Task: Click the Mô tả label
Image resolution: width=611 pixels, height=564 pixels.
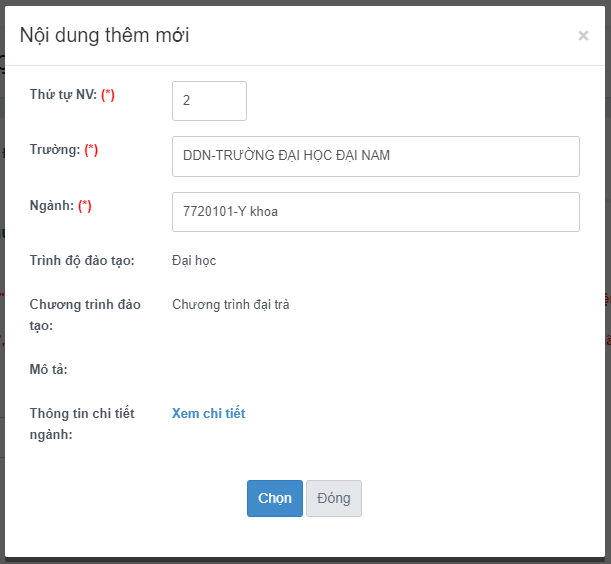Action: tap(48, 369)
